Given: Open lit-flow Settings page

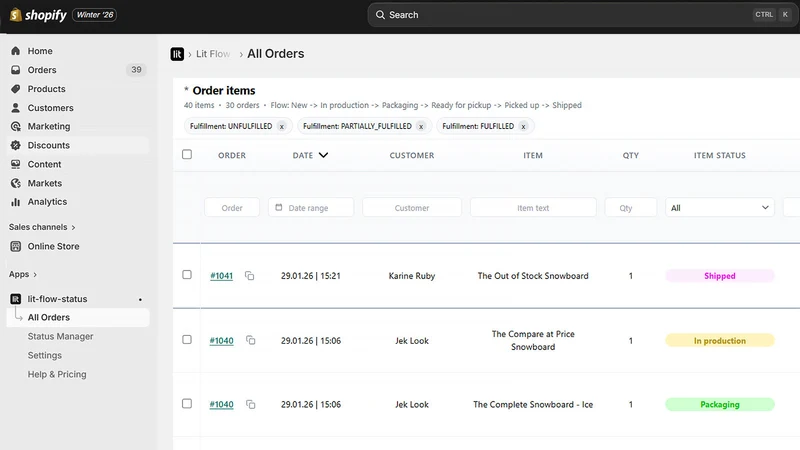Looking at the screenshot, I should coord(44,355).
